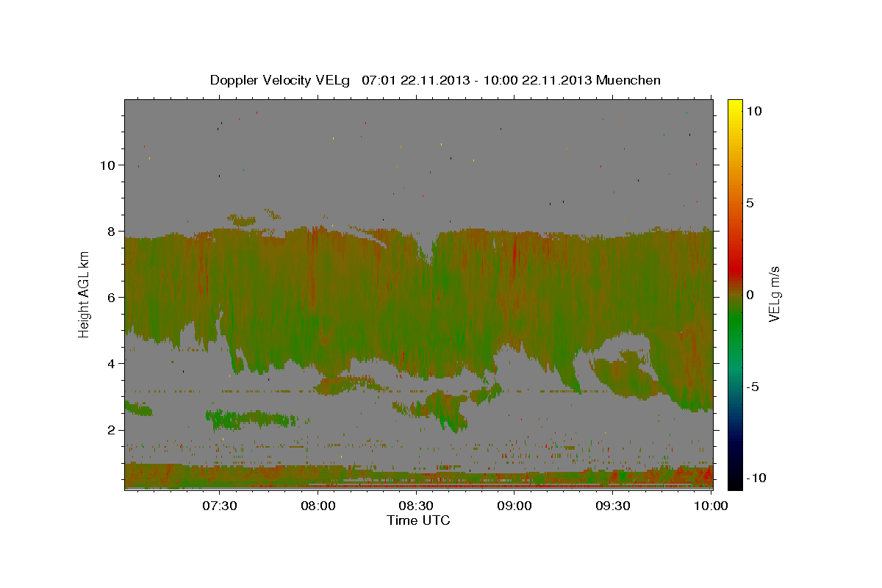The image size is (882, 588).
Task: Click the height axis label 10
Action: pyautogui.click(x=107, y=165)
